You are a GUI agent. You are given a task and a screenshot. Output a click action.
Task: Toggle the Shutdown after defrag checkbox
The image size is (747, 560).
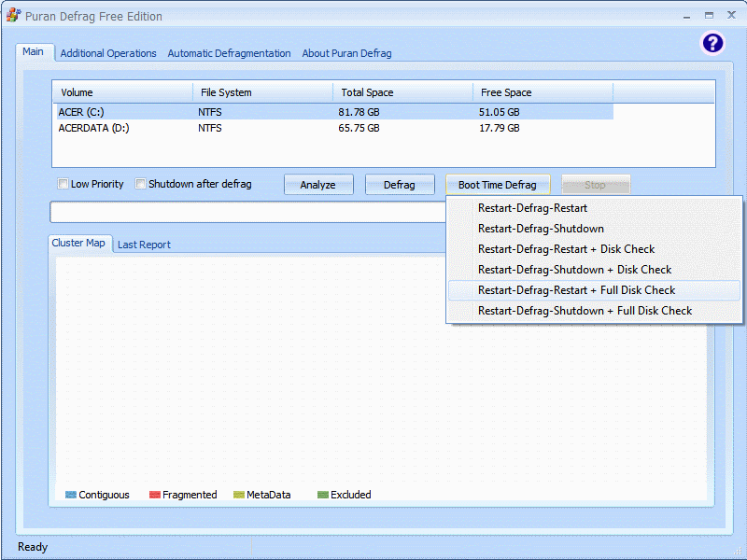[x=140, y=184]
